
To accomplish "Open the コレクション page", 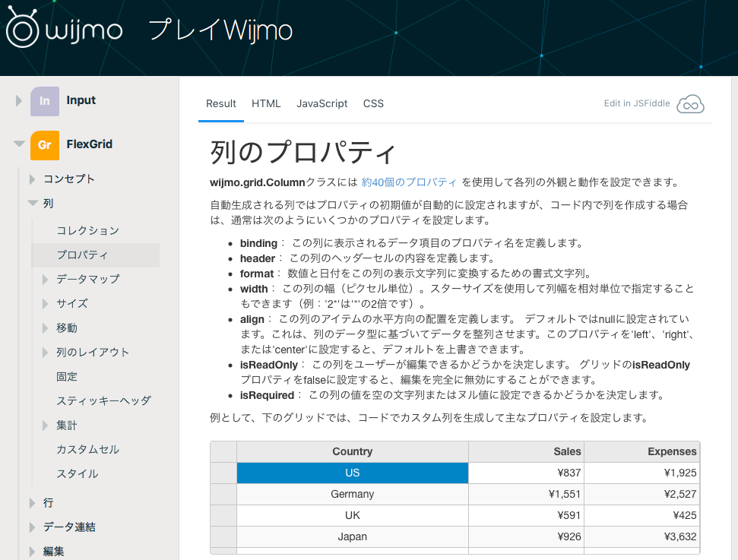I will click(x=87, y=230).
